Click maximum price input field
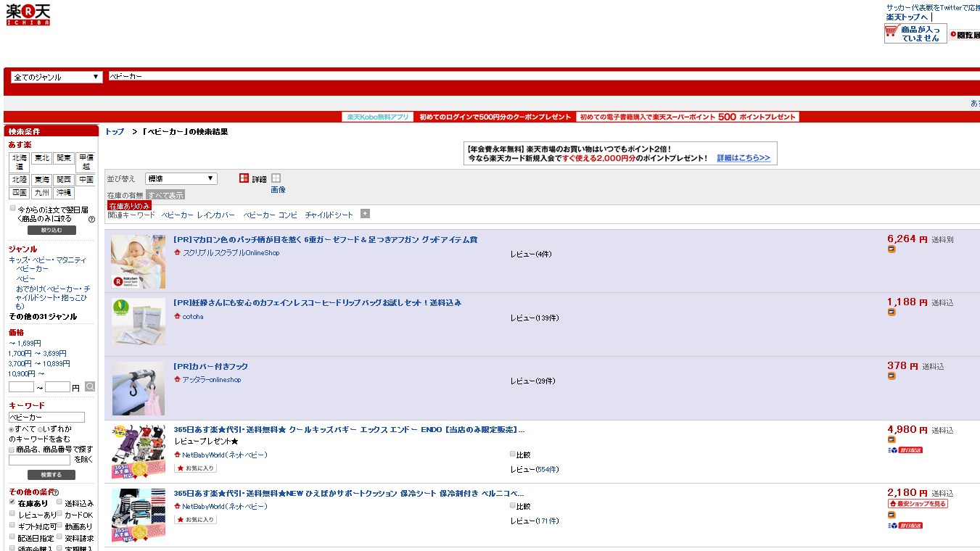The width and height of the screenshot is (980, 551). 58,387
